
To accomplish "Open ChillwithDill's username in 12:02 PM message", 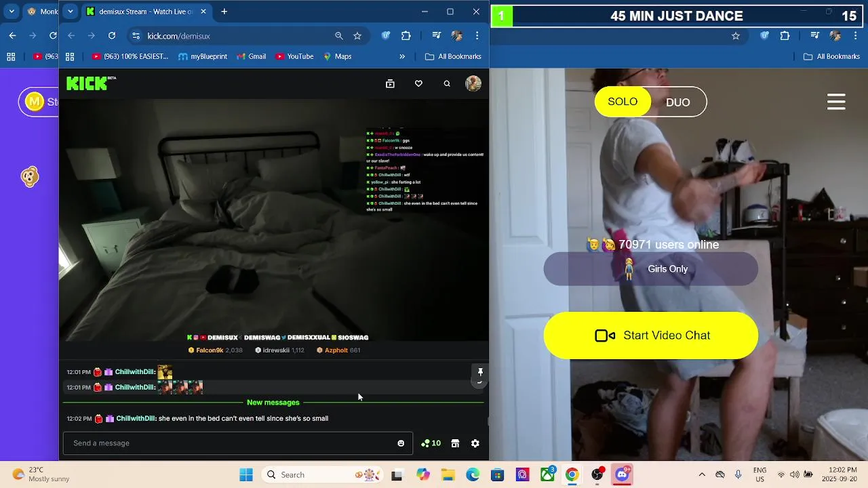I will [136, 419].
